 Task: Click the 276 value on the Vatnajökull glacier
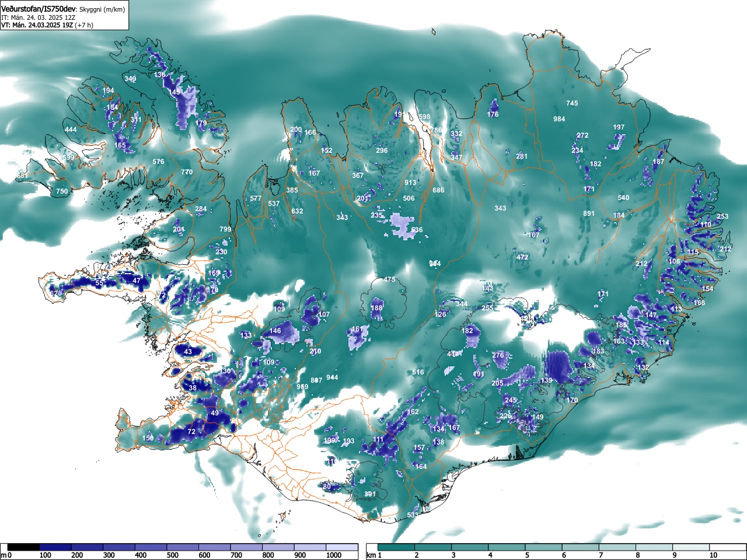(498, 355)
